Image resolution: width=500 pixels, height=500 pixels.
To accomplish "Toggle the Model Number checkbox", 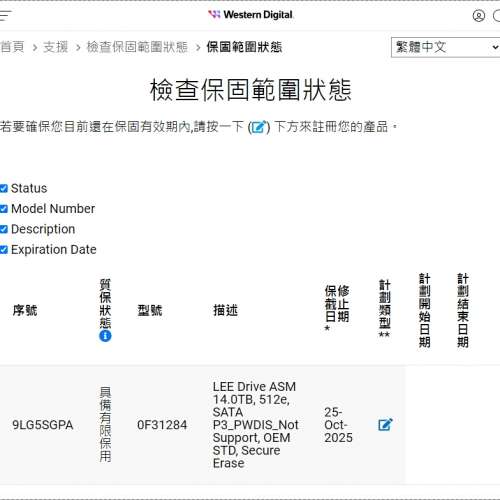I will (4, 209).
